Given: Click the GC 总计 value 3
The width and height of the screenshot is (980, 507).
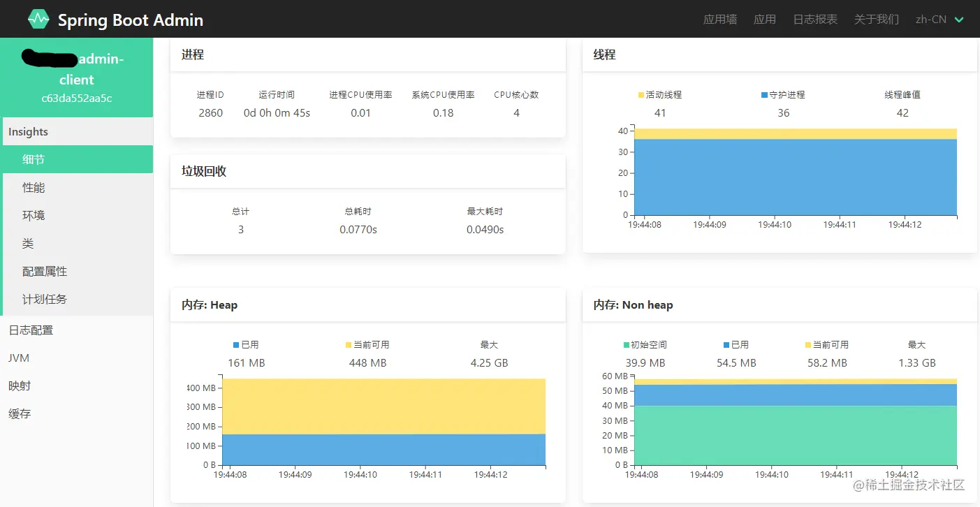Looking at the screenshot, I should click(x=241, y=229).
